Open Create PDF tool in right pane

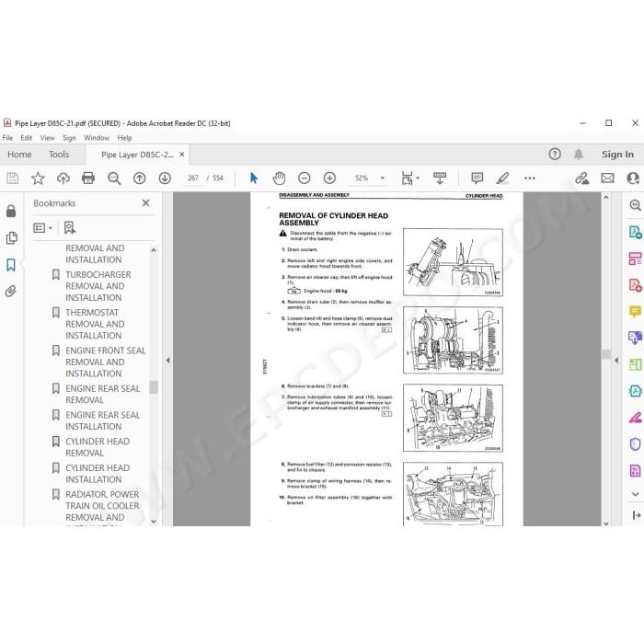[x=635, y=285]
